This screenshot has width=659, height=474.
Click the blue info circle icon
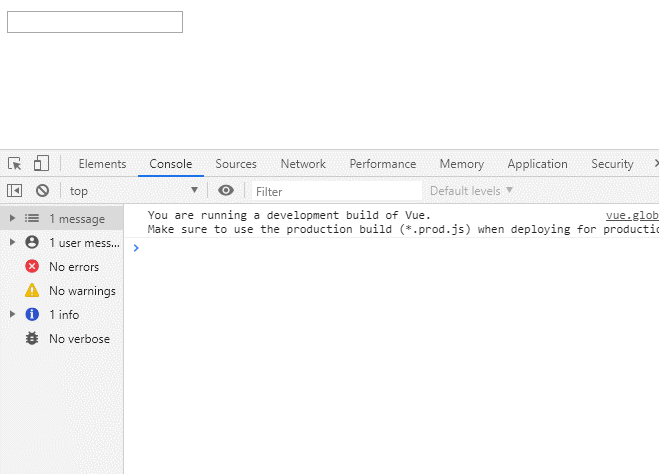(32, 314)
